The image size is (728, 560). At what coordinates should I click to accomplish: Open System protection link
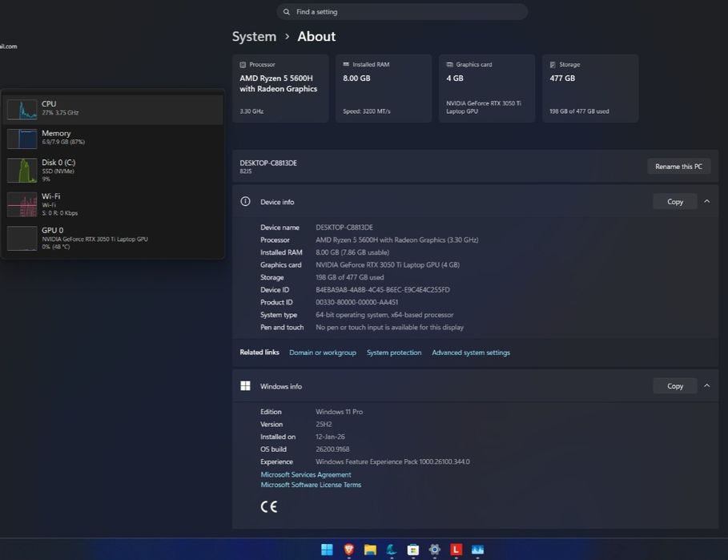394,353
